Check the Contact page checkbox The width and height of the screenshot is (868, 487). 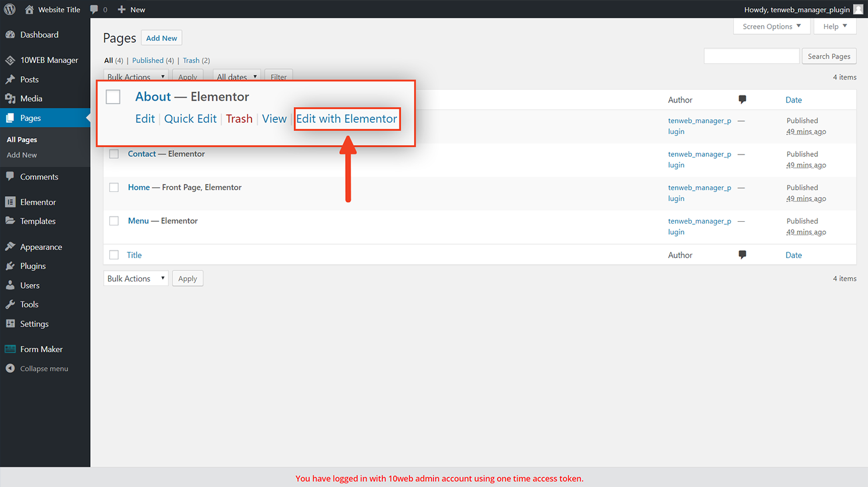coord(114,154)
